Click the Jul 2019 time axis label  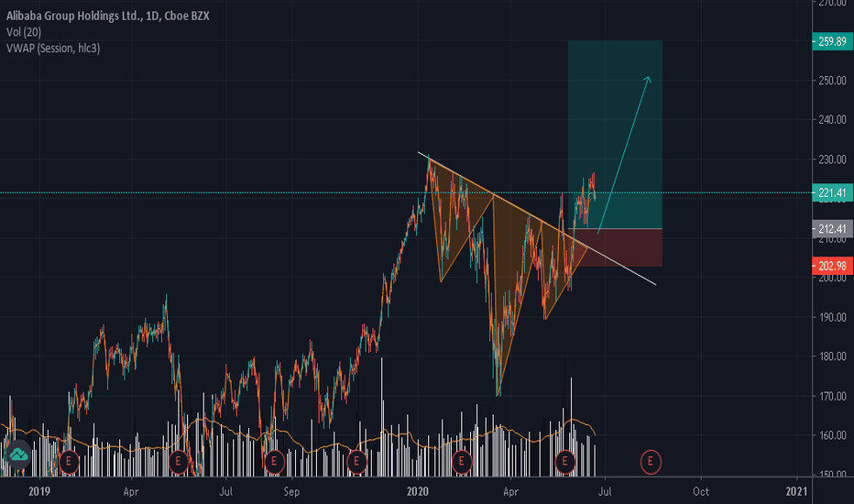click(x=225, y=491)
